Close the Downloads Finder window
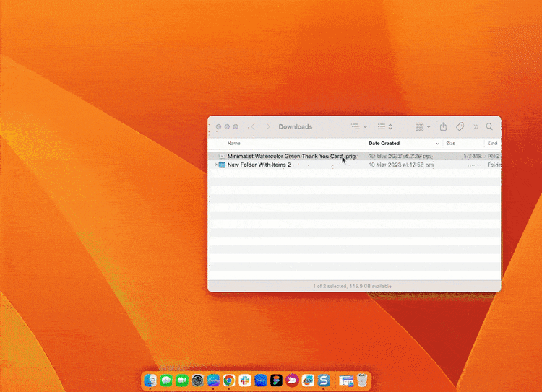 218,127
